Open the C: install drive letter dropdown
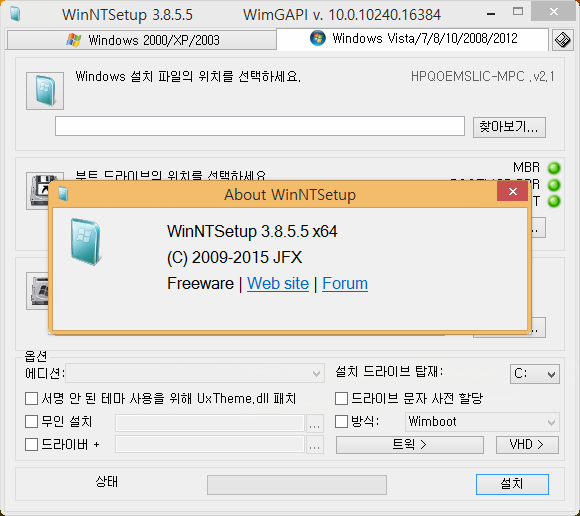This screenshot has height=516, width=580. coord(535,374)
